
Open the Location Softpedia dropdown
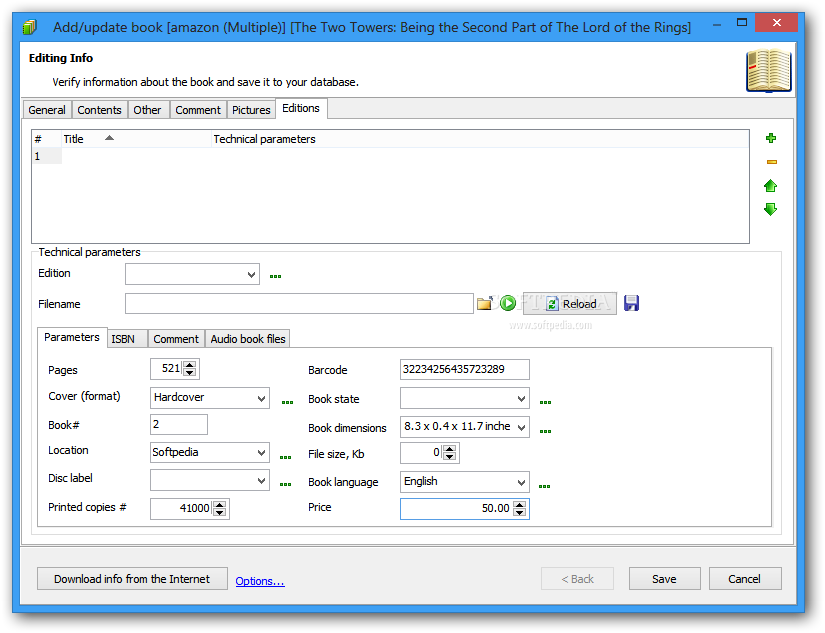pyautogui.click(x=261, y=453)
